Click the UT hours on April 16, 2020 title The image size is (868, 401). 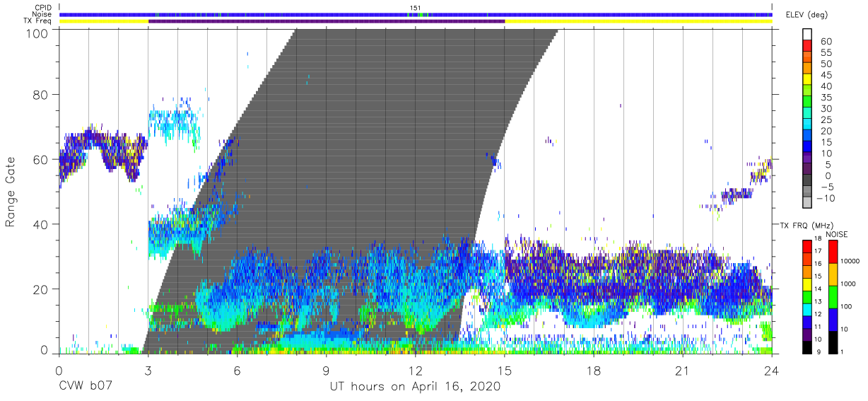[x=415, y=387]
